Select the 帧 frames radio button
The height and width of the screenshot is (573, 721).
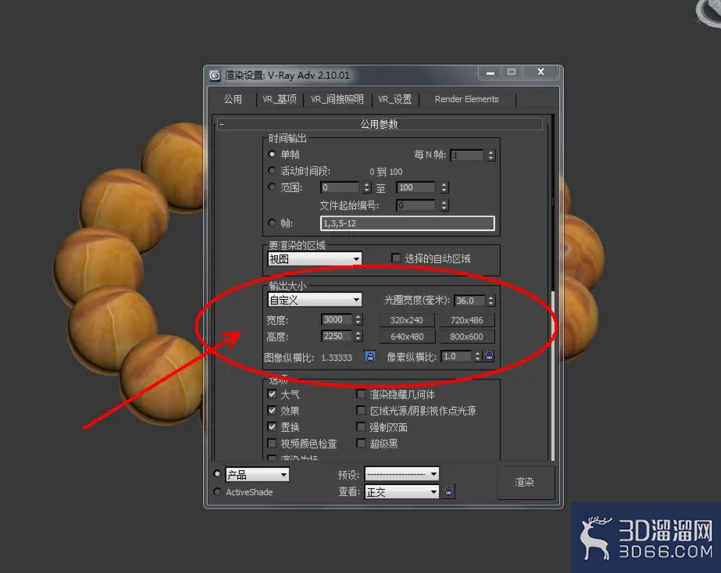pyautogui.click(x=272, y=223)
